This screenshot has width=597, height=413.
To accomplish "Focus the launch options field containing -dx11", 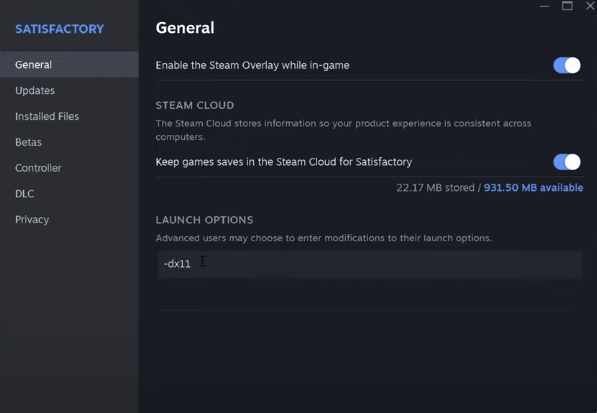I will tap(370, 264).
